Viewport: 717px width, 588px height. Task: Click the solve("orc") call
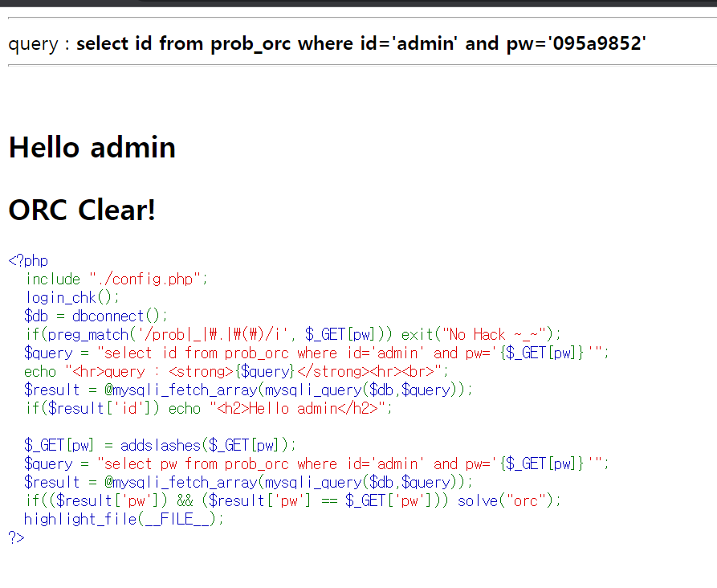coord(508,500)
